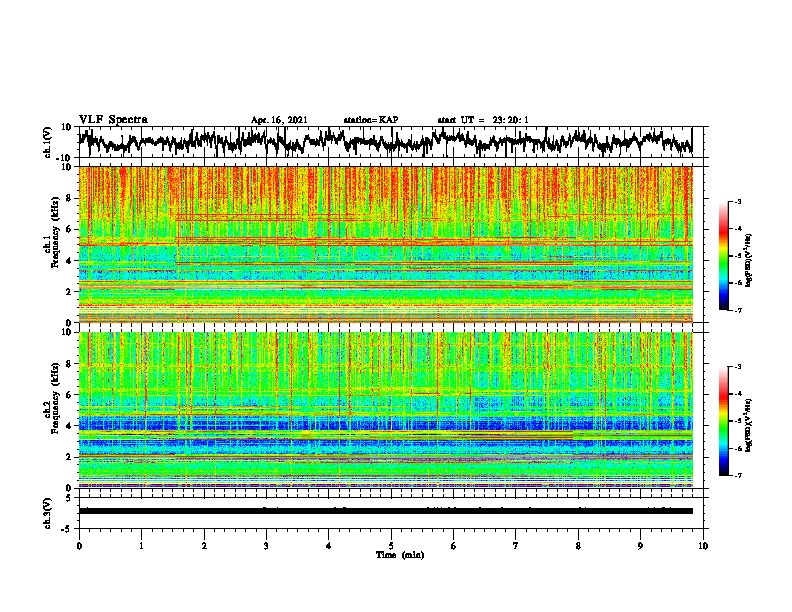The width and height of the screenshot is (792, 612).
Task: Click the ch.1 waveform trace panel
Action: coord(391,142)
